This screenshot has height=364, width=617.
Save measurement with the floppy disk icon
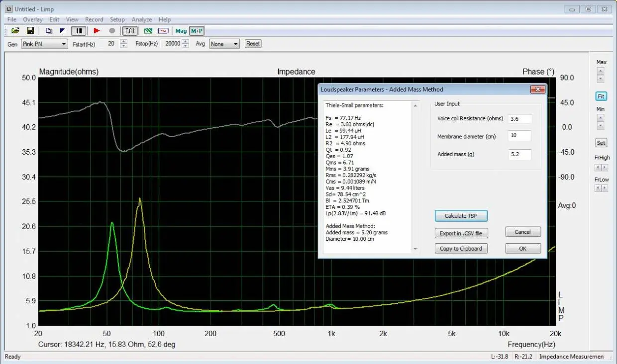pyautogui.click(x=30, y=31)
